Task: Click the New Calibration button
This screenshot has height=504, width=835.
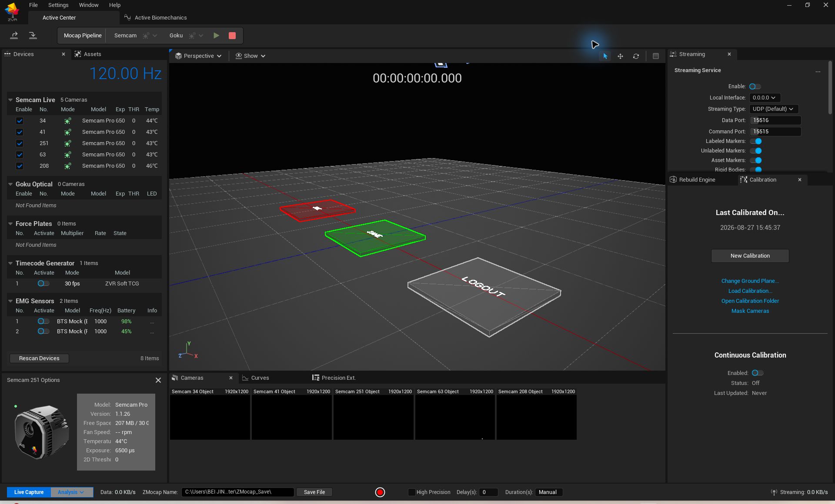Action: tap(750, 256)
